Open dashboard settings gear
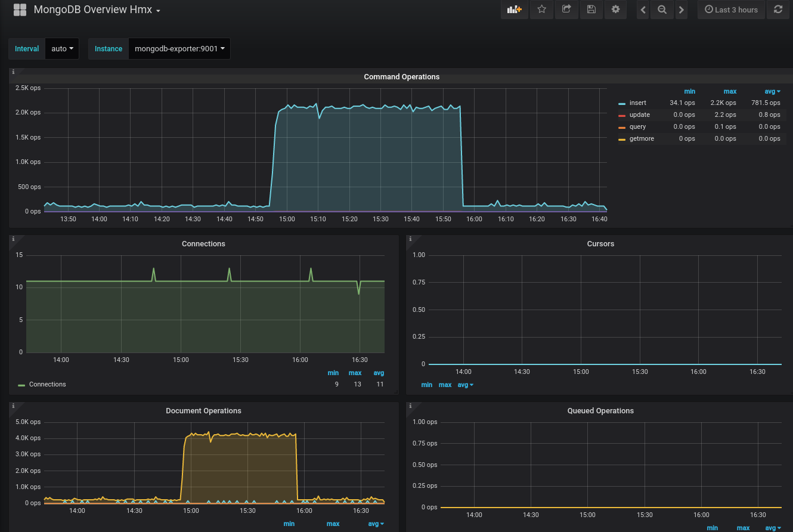Viewport: 793px width, 532px height. (x=615, y=10)
